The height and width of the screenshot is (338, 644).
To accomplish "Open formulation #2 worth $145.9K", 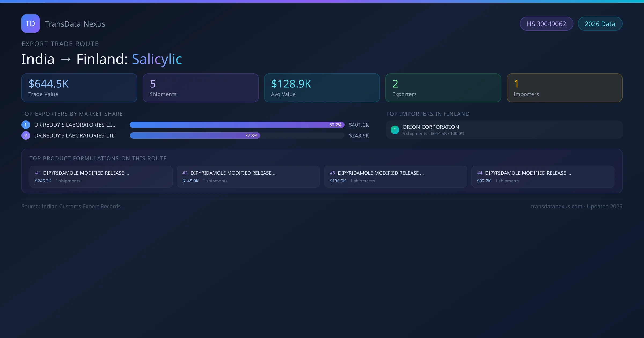I will tap(248, 177).
